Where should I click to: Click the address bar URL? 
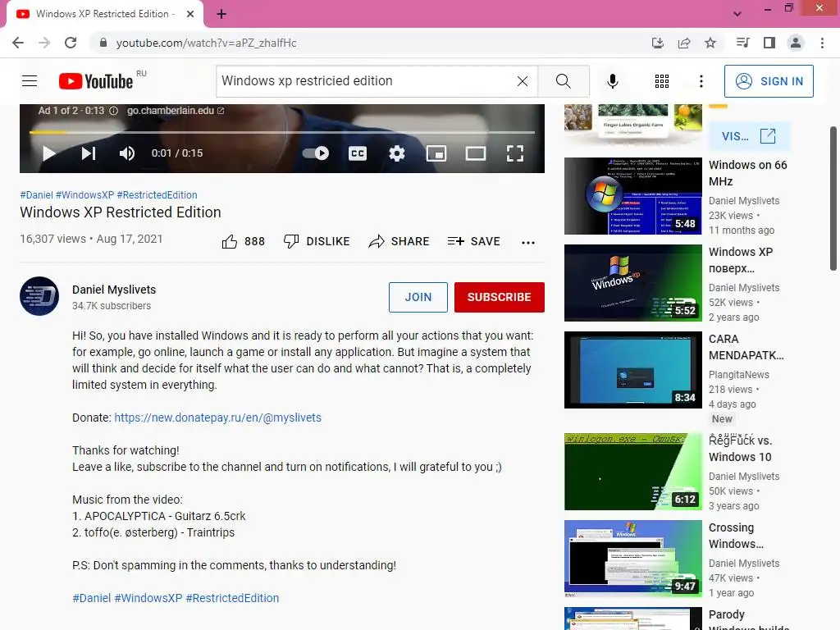[206, 43]
